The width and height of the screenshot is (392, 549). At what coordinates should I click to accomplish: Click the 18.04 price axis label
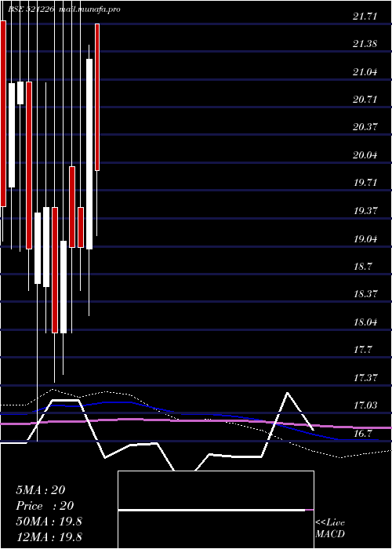click(365, 322)
